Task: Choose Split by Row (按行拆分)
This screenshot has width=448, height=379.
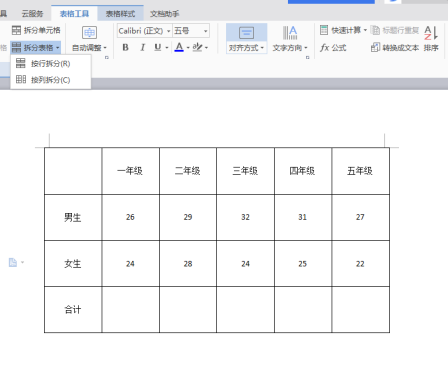Action: point(51,64)
